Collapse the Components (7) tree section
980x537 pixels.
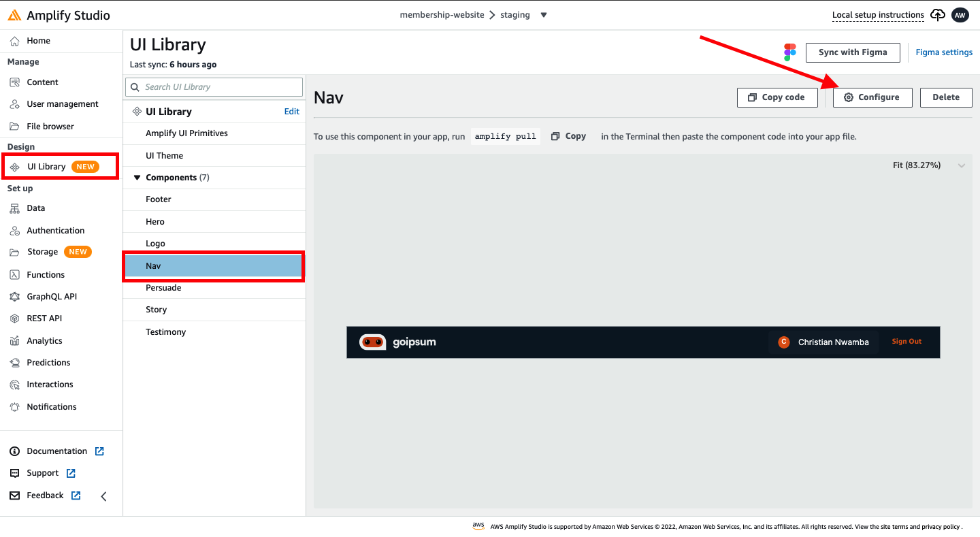coord(137,178)
